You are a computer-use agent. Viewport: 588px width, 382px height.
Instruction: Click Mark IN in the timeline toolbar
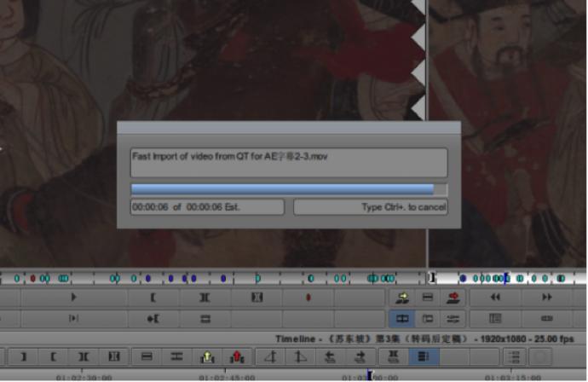click(53, 356)
